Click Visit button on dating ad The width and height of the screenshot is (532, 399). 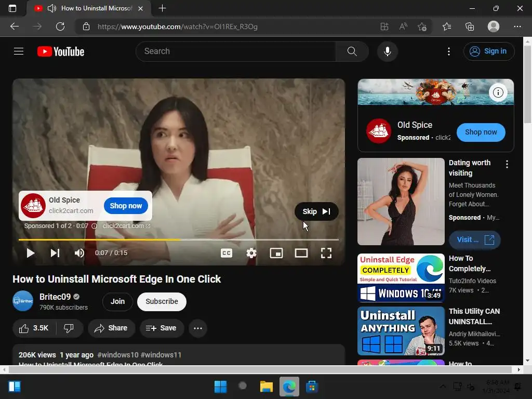(x=475, y=240)
